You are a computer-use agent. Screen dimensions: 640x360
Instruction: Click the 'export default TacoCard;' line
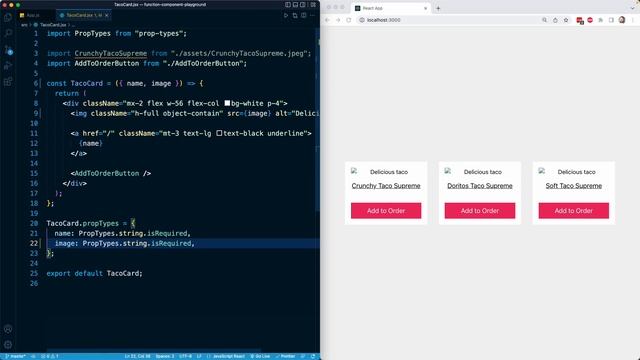point(94,273)
